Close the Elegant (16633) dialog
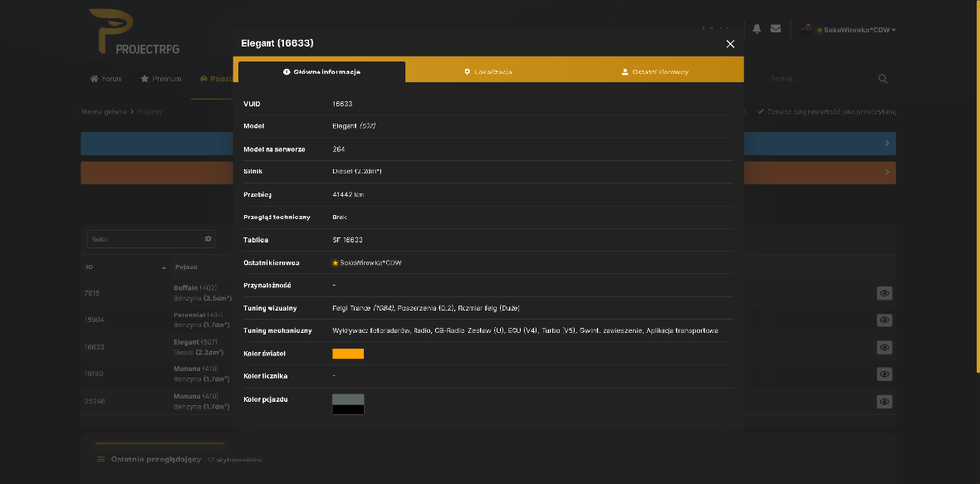Screen dimensions: 980x484 click(x=730, y=44)
